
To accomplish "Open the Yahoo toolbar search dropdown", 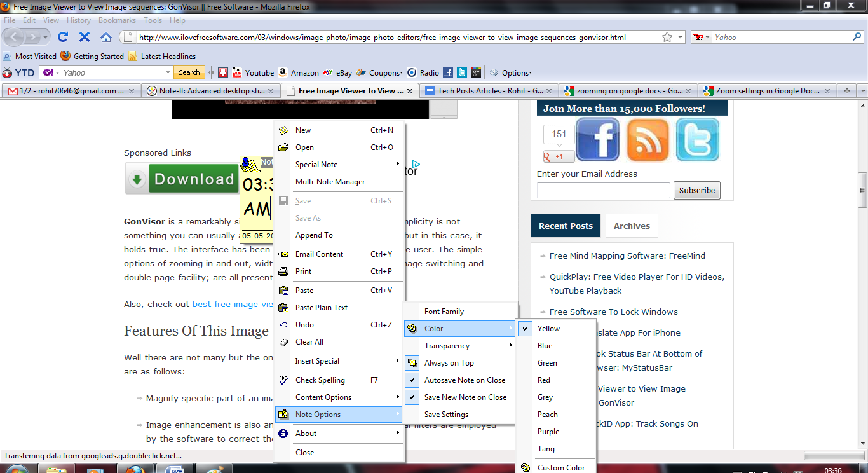I will [x=168, y=72].
